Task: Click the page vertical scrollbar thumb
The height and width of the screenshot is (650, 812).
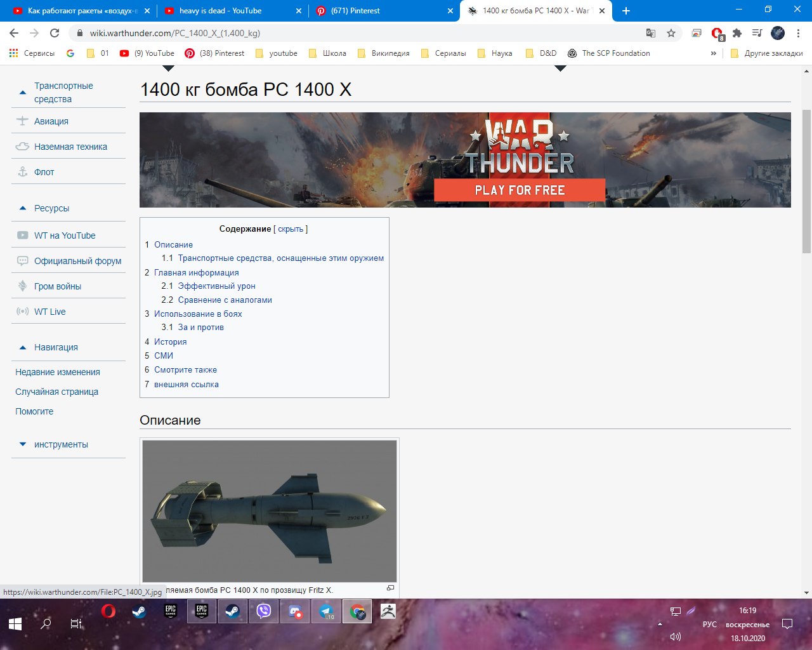Action: point(806,181)
